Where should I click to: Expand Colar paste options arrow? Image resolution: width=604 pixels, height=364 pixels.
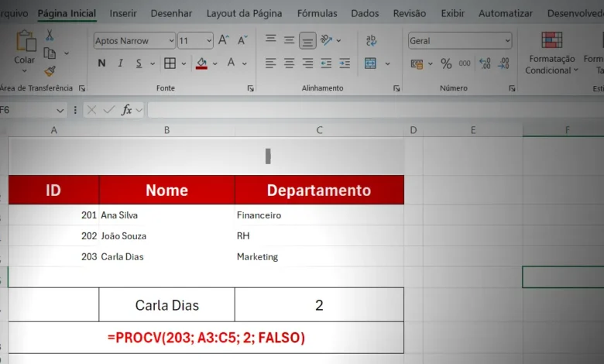point(24,71)
